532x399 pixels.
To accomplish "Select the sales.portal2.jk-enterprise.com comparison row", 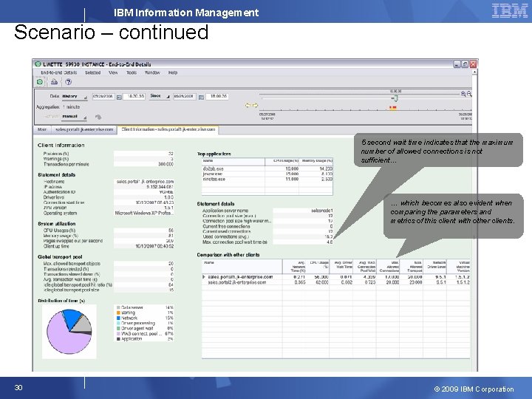I will tap(336, 282).
